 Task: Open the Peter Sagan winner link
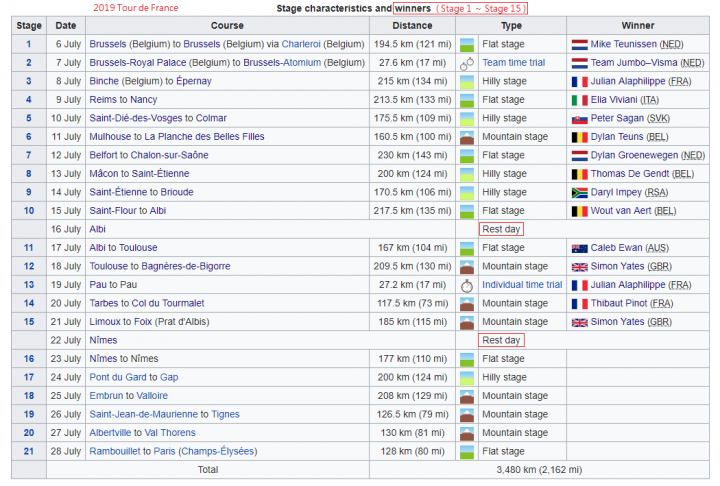pyautogui.click(x=617, y=118)
